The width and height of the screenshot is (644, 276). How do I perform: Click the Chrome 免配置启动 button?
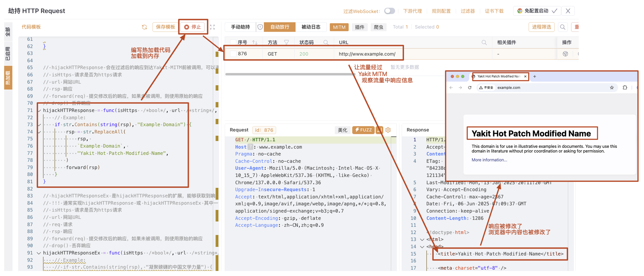537,11
